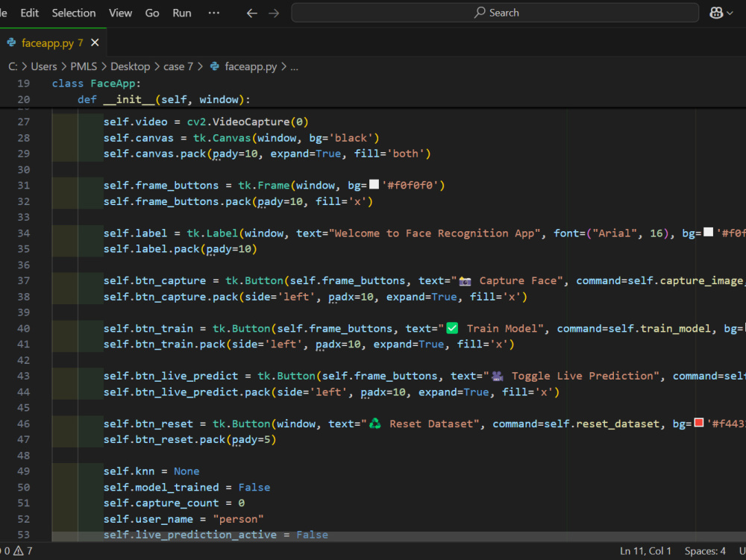Click tk.Canvas on line 28
This screenshot has width=746, height=560.
point(222,138)
